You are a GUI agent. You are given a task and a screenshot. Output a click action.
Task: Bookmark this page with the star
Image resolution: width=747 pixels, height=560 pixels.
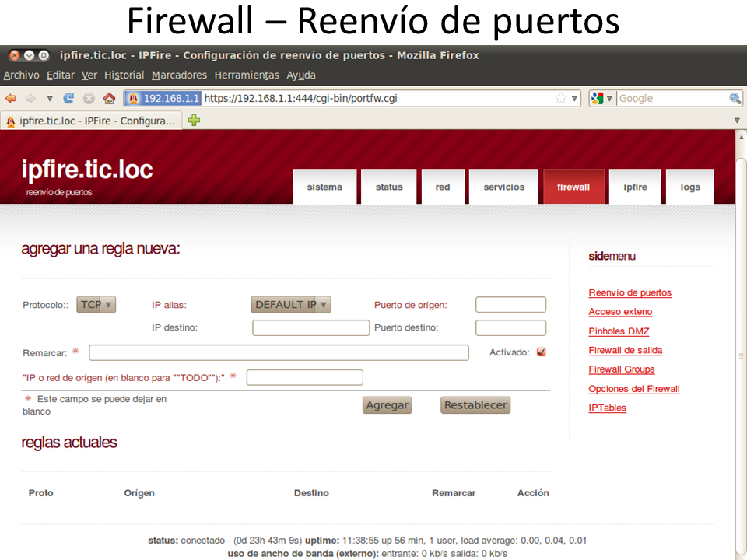pos(560,99)
